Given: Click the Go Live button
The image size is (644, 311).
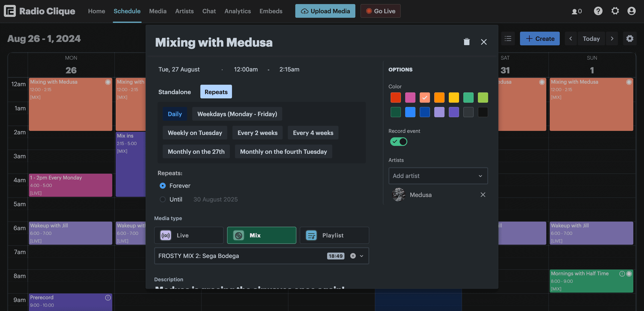Looking at the screenshot, I should [x=380, y=11].
